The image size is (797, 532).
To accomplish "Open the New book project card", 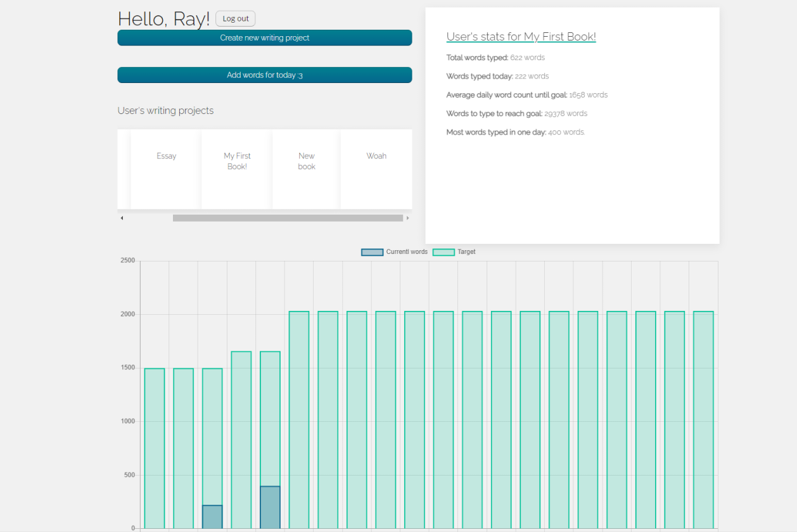I will click(307, 169).
